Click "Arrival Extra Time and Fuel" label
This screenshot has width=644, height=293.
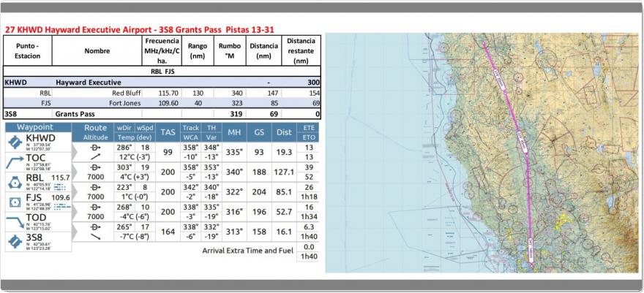247,251
